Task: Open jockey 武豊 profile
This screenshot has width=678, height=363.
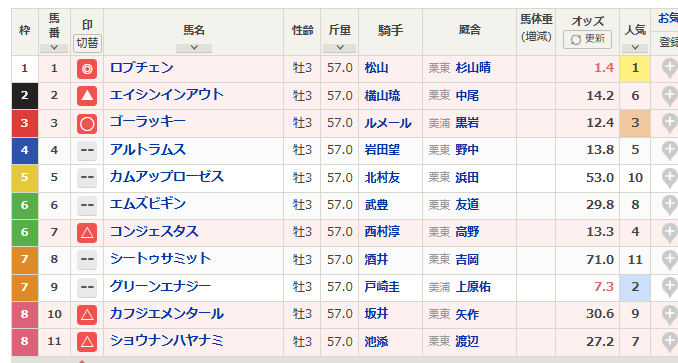Action: coord(376,205)
